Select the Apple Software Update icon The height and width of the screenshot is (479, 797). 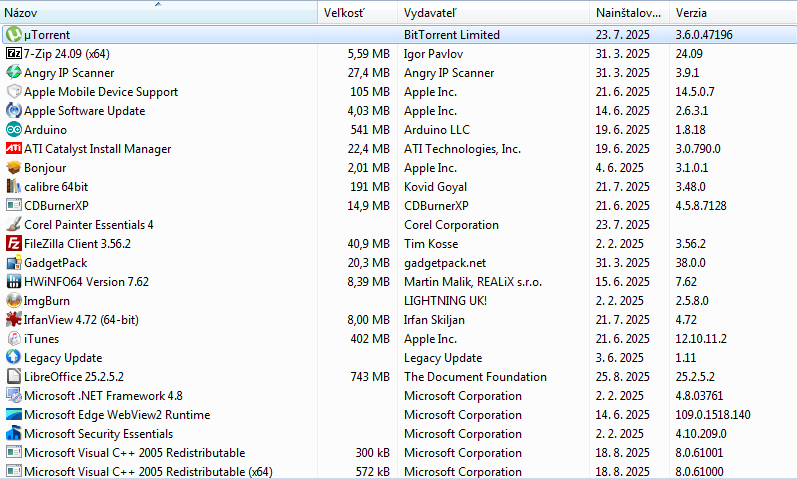(x=14, y=110)
